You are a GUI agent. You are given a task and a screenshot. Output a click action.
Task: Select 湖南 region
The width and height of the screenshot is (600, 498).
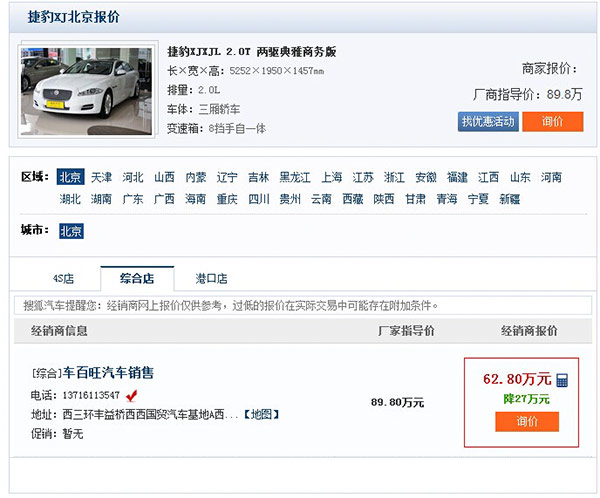[101, 199]
